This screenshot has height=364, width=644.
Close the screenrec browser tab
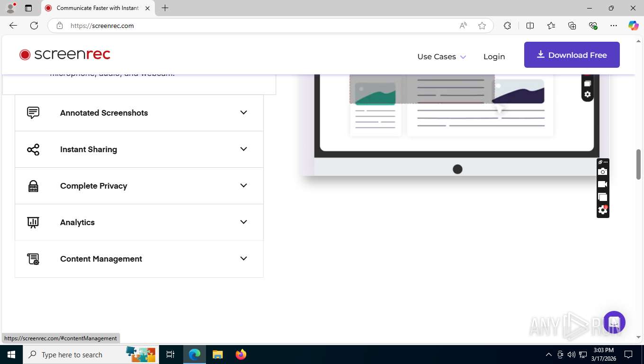point(147,8)
